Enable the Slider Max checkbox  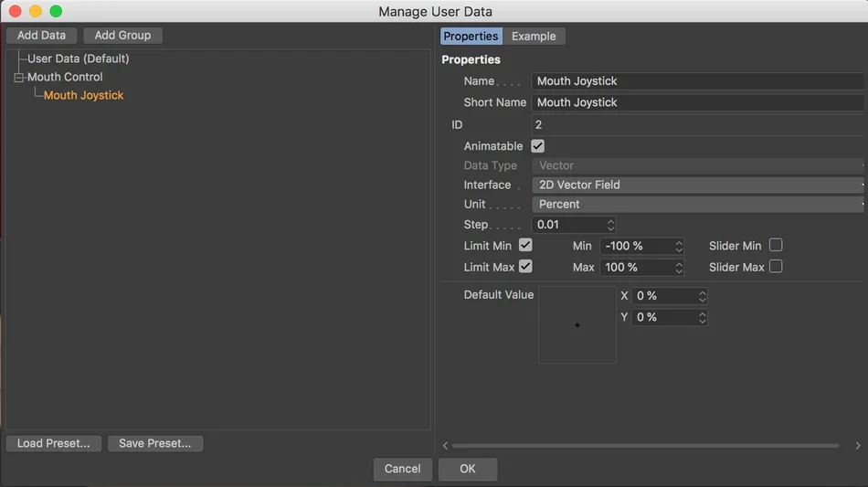[776, 267]
